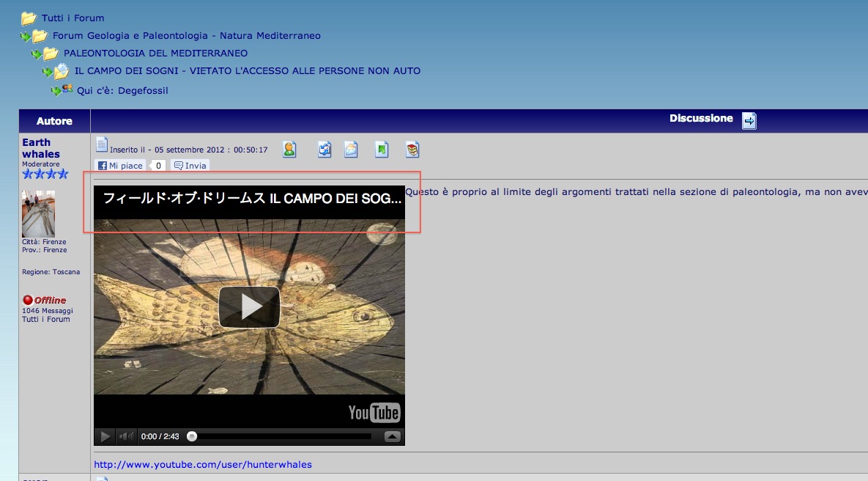Image resolution: width=868 pixels, height=481 pixels.
Task: Click the Facebook Invia button
Action: [190, 165]
